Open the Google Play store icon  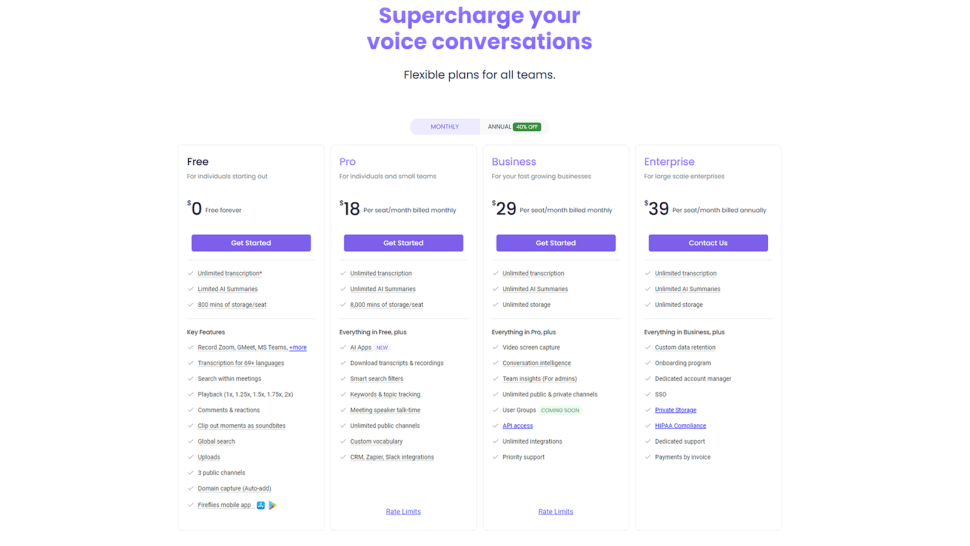click(272, 505)
